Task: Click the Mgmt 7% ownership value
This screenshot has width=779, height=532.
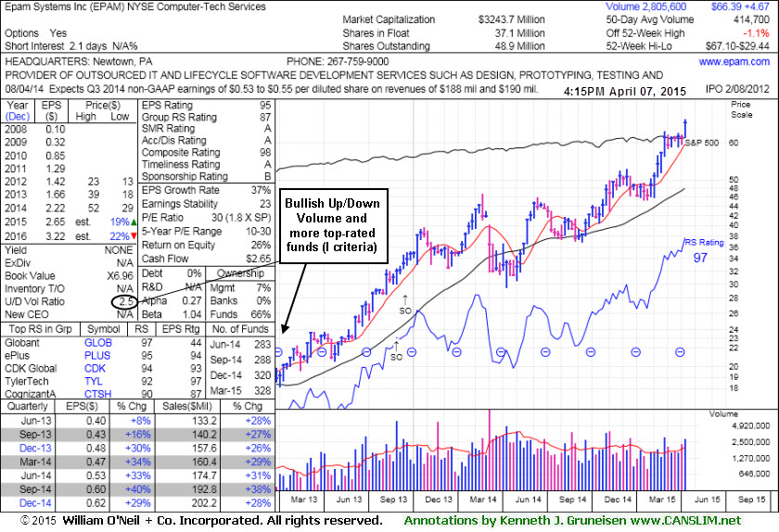Action: pos(264,287)
